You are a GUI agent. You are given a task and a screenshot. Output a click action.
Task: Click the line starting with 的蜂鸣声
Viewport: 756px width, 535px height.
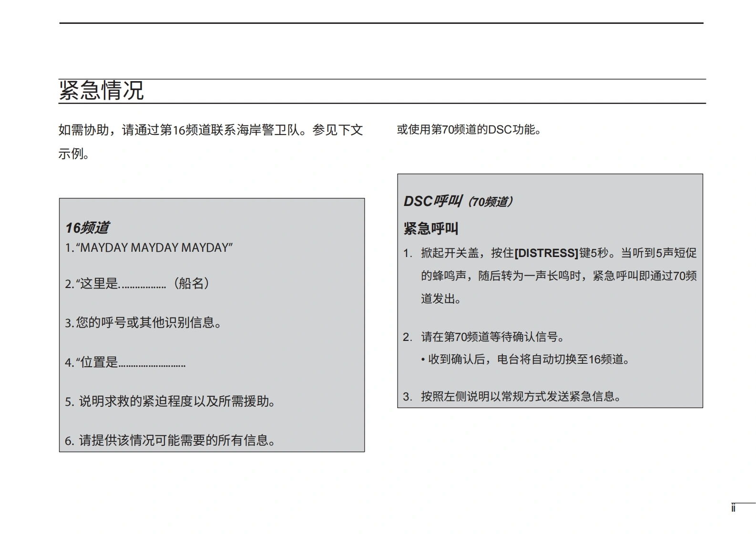pos(558,276)
